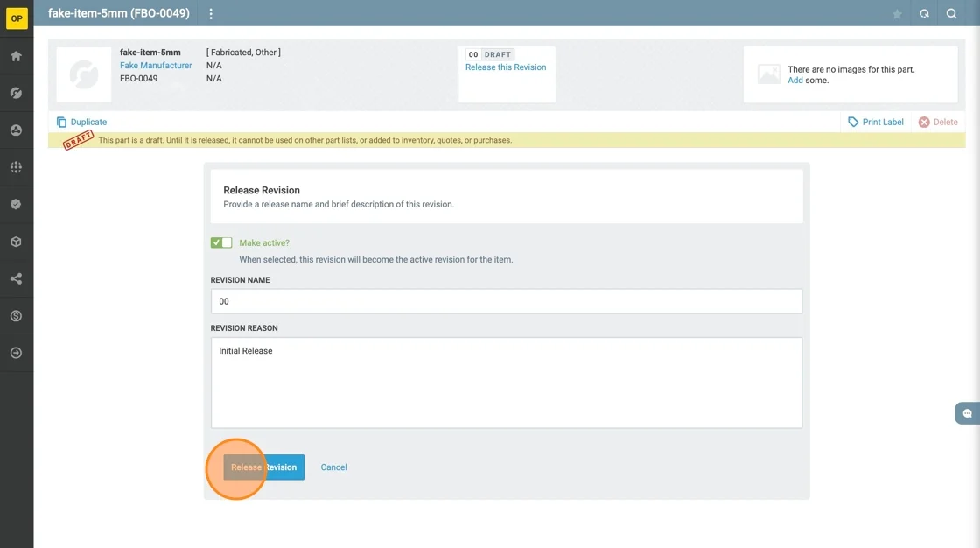Image resolution: width=980 pixels, height=548 pixels.
Task: Click the arrow-in-circle icon at the sidebar bottom
Action: pyautogui.click(x=16, y=353)
